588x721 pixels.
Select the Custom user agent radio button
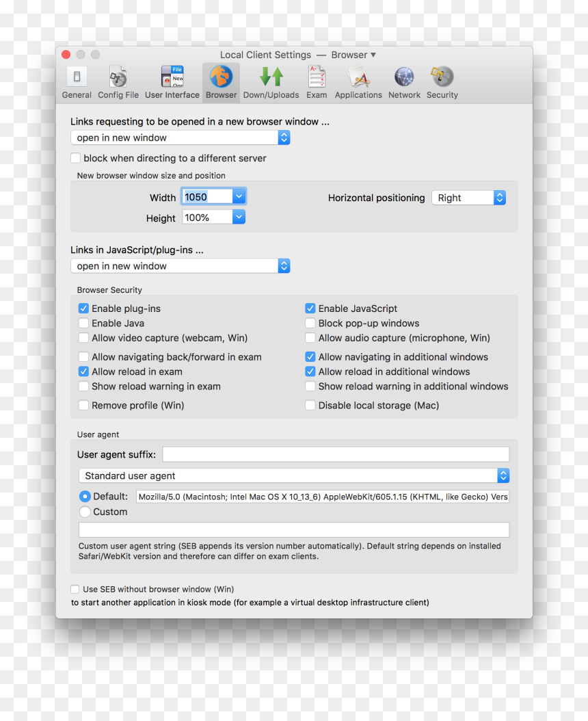tap(85, 512)
